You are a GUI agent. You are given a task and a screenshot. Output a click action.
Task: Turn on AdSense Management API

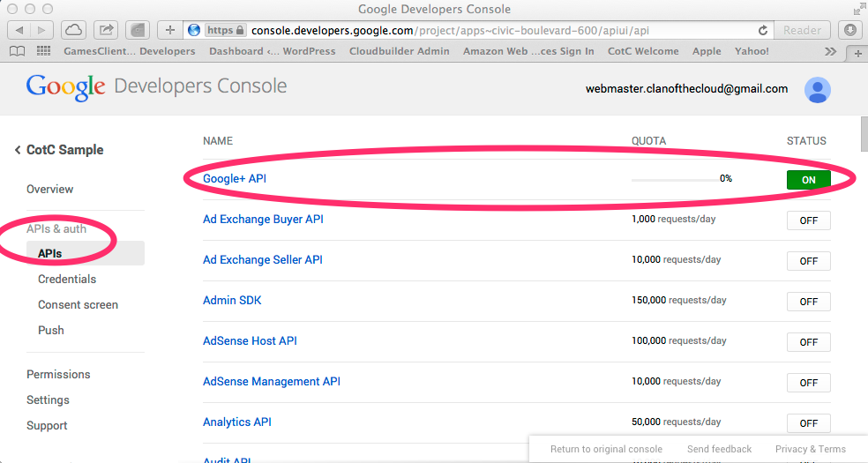point(809,383)
